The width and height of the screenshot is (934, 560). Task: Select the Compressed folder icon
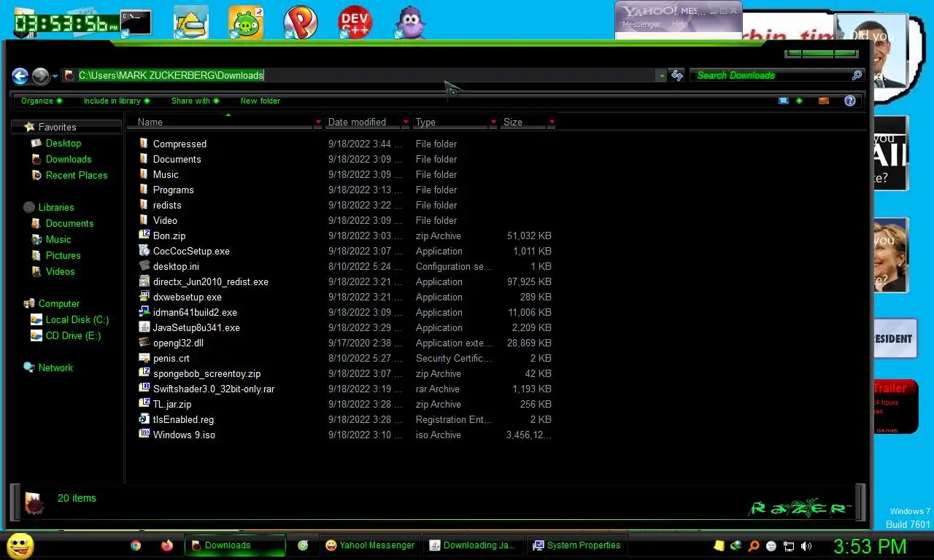pyautogui.click(x=144, y=144)
